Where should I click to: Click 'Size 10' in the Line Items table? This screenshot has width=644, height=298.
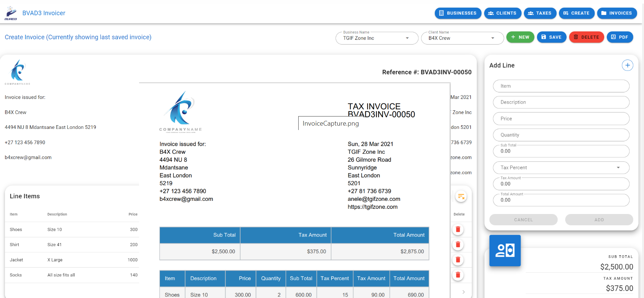coord(55,230)
